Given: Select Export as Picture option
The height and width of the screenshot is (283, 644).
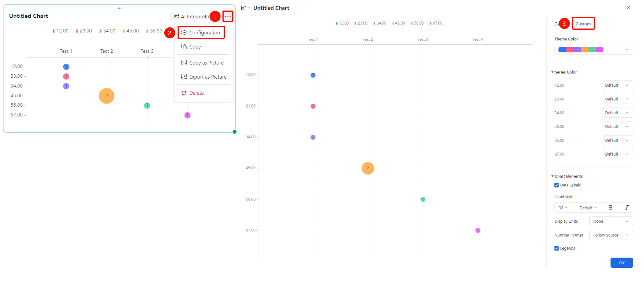Looking at the screenshot, I should [204, 77].
